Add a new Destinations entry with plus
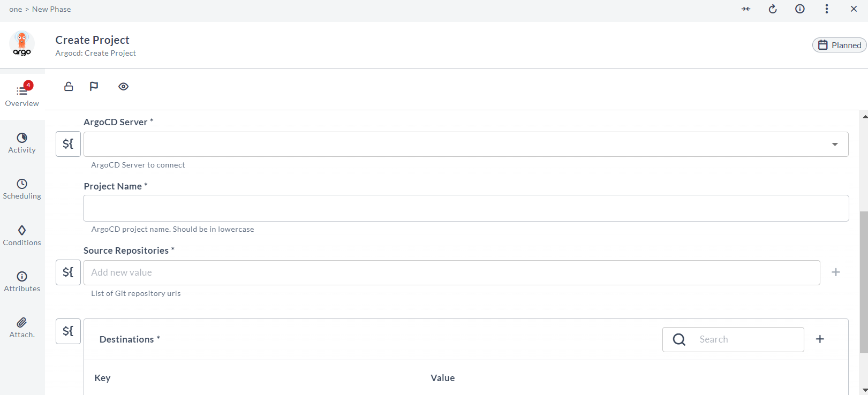868x395 pixels. 820,339
